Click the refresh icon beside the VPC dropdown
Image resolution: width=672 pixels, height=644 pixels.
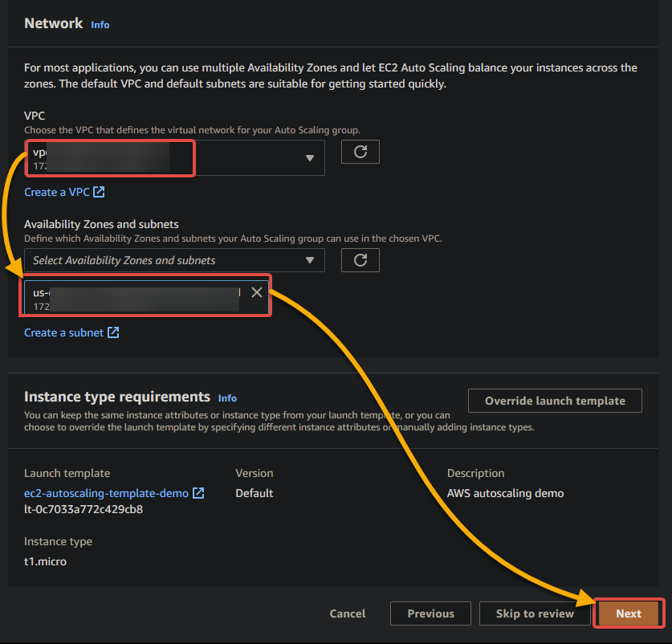(x=360, y=152)
